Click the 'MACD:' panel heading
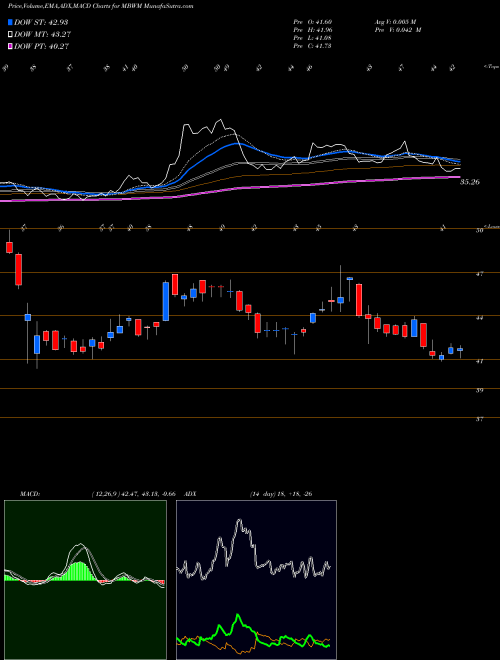The height and width of the screenshot is (660, 500). 29,494
